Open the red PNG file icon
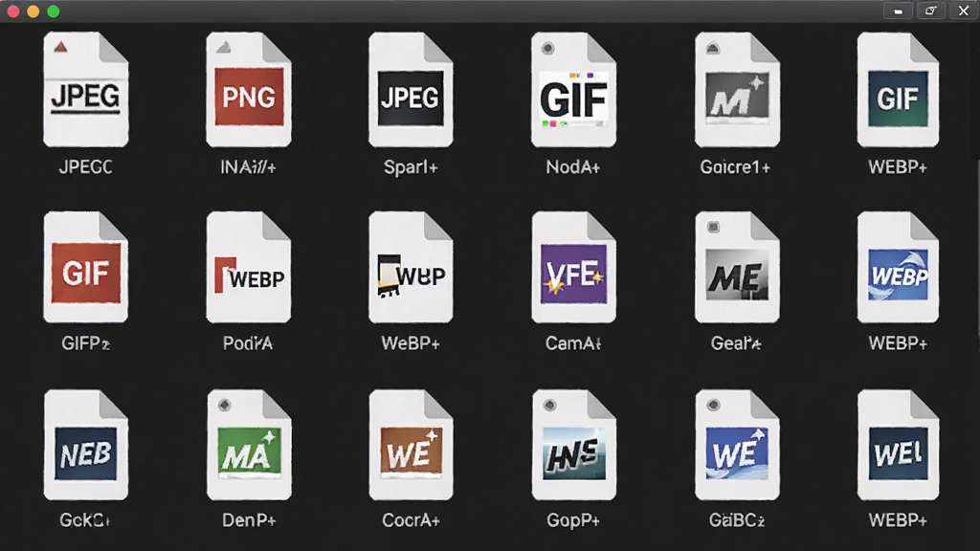 (x=249, y=89)
